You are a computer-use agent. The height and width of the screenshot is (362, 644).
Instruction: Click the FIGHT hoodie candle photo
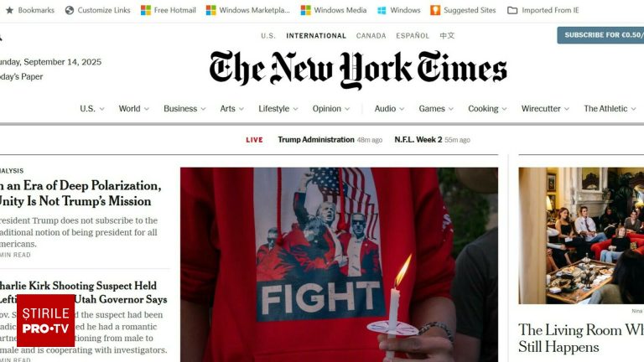point(339,264)
